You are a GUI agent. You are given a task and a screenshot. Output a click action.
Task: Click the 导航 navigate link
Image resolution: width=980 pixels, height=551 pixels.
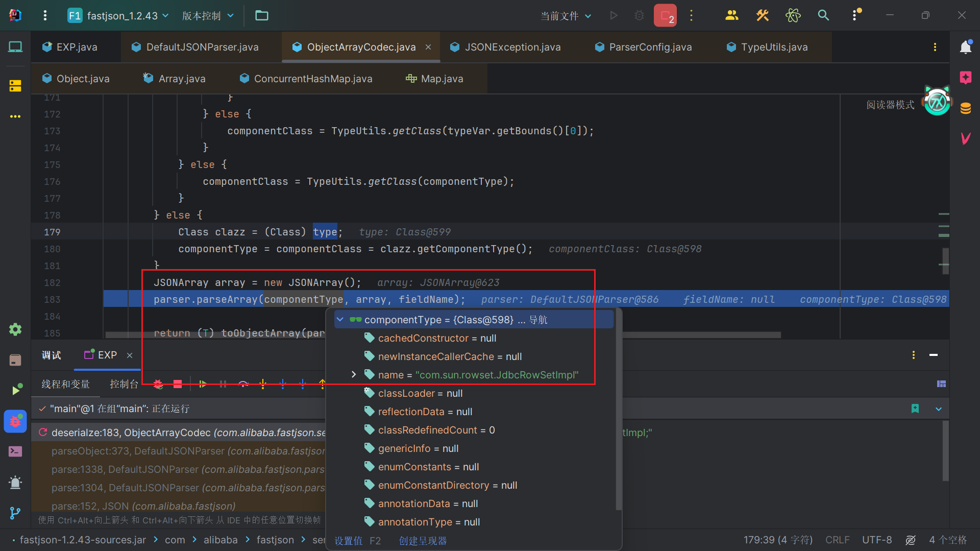click(x=538, y=320)
